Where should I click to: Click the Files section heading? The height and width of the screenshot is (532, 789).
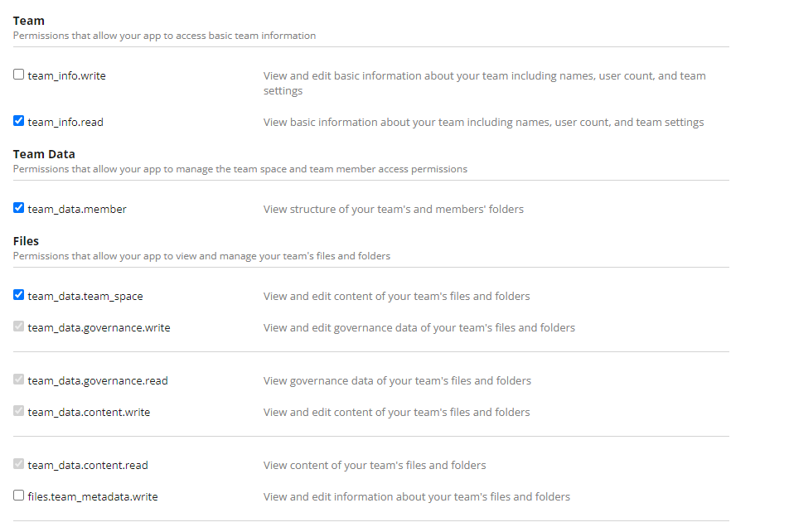26,240
